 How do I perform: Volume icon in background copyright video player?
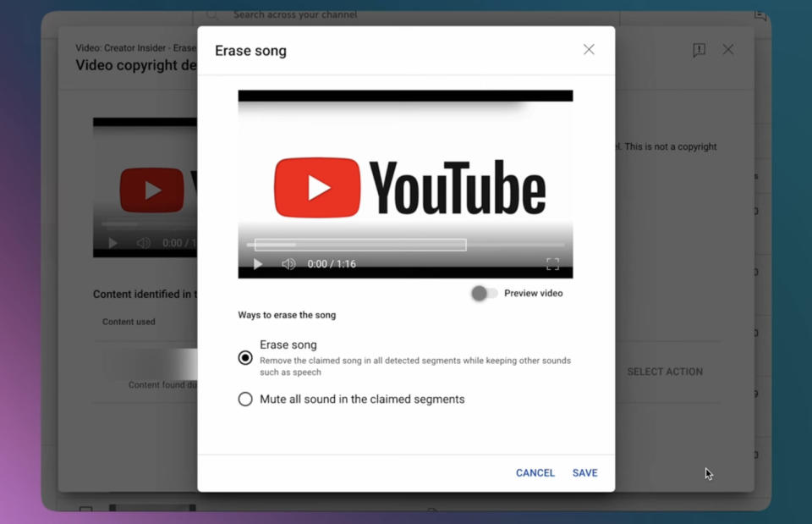144,243
